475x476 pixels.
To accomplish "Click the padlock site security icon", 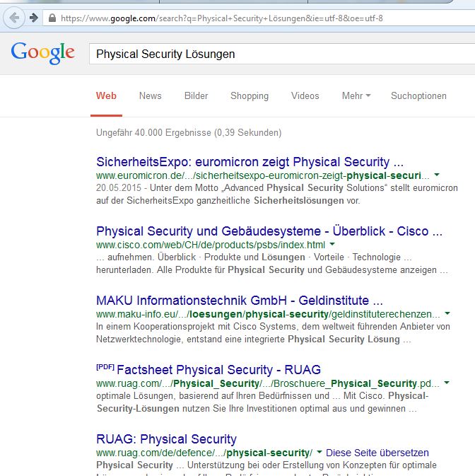I will (51, 18).
